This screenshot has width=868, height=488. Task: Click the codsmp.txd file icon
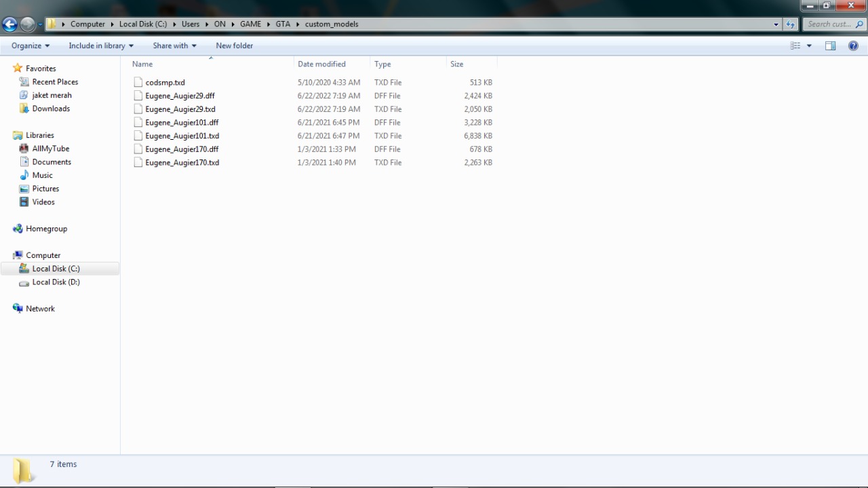pyautogui.click(x=138, y=82)
